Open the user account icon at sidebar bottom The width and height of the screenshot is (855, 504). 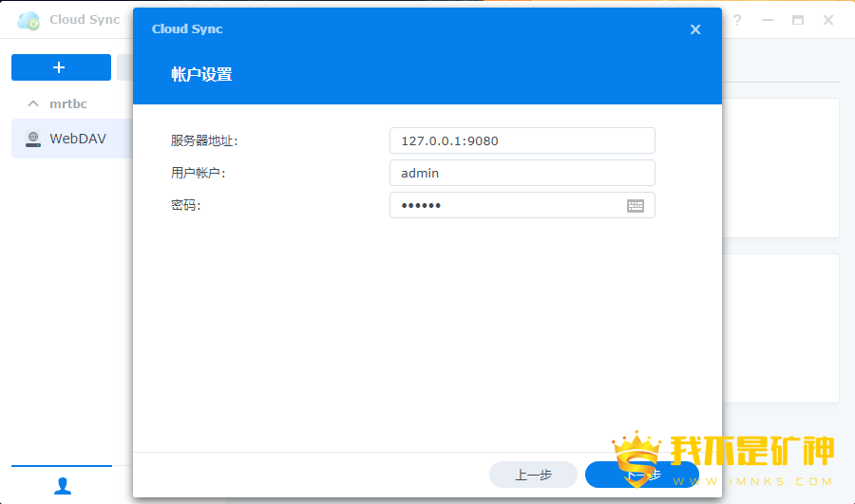click(x=63, y=485)
